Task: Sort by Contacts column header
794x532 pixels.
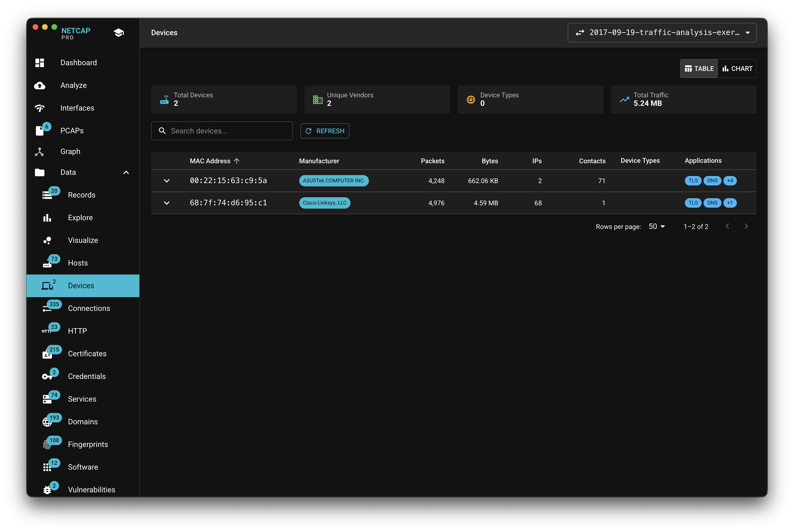Action: pos(592,161)
